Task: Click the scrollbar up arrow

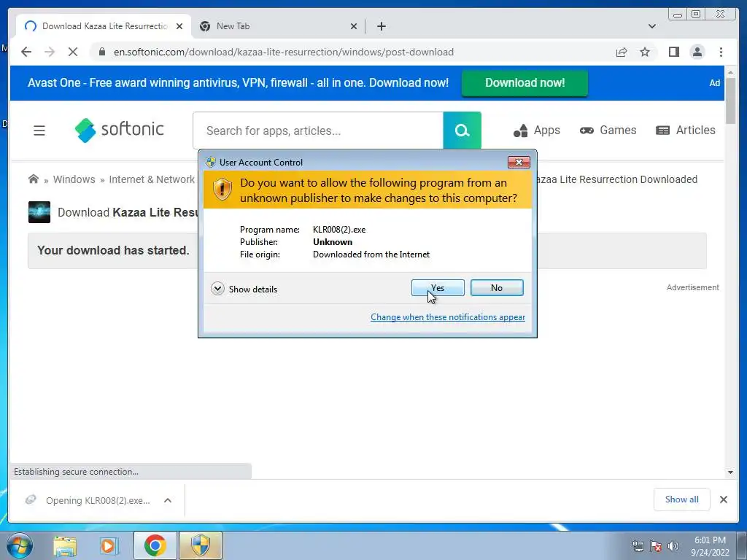Action: 730,72
